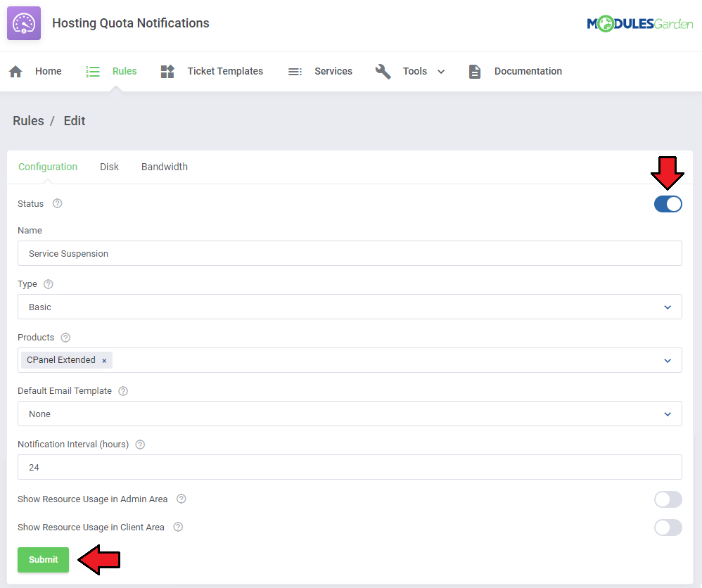
Task: Click the help icon next to Type
Action: coord(49,284)
